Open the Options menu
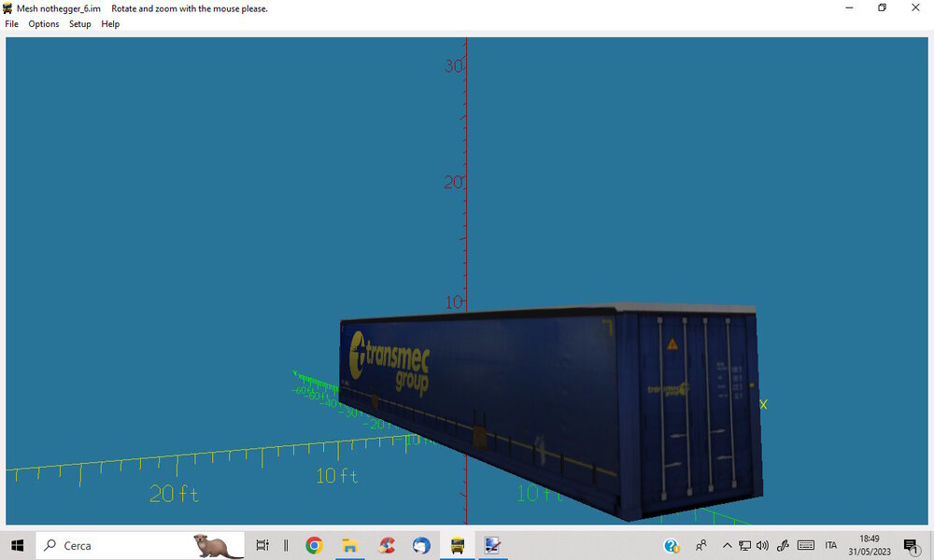 (x=44, y=24)
